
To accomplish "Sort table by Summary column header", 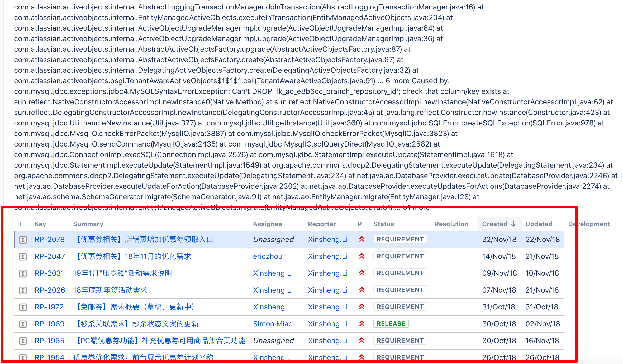I will [88, 224].
